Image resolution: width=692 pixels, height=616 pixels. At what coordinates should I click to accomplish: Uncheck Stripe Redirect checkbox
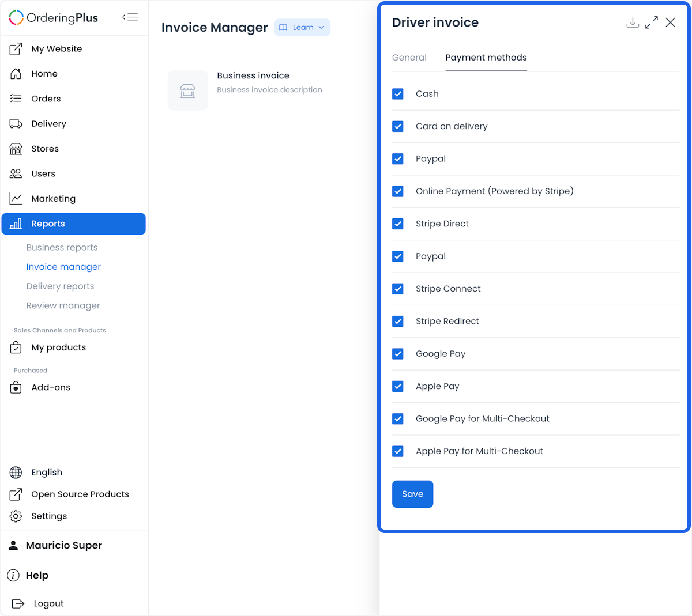click(398, 321)
